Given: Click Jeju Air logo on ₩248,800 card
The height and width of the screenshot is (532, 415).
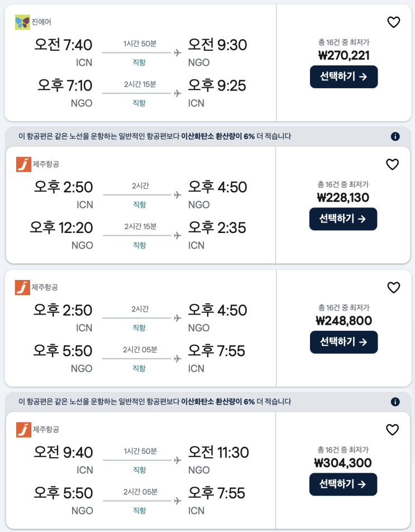Looking at the screenshot, I should coord(22,288).
